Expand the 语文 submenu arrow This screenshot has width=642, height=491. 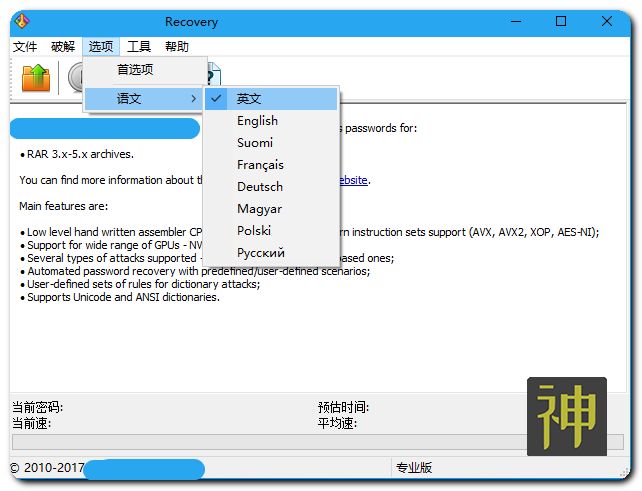click(x=194, y=99)
